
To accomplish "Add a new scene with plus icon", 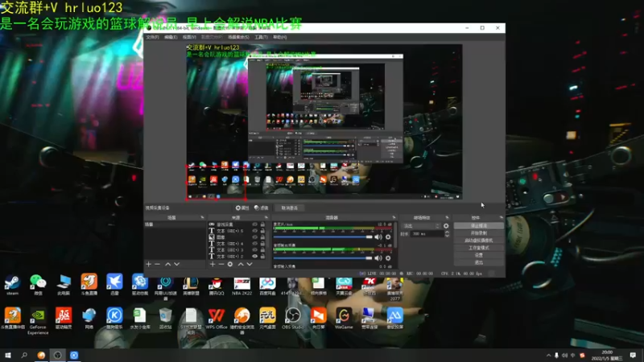I will (x=149, y=265).
